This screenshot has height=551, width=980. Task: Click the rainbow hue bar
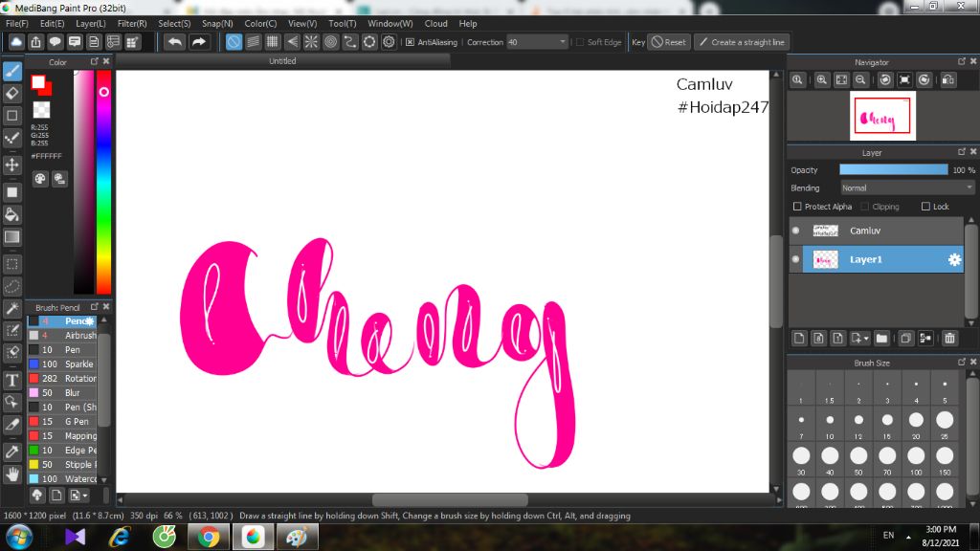coord(103,182)
